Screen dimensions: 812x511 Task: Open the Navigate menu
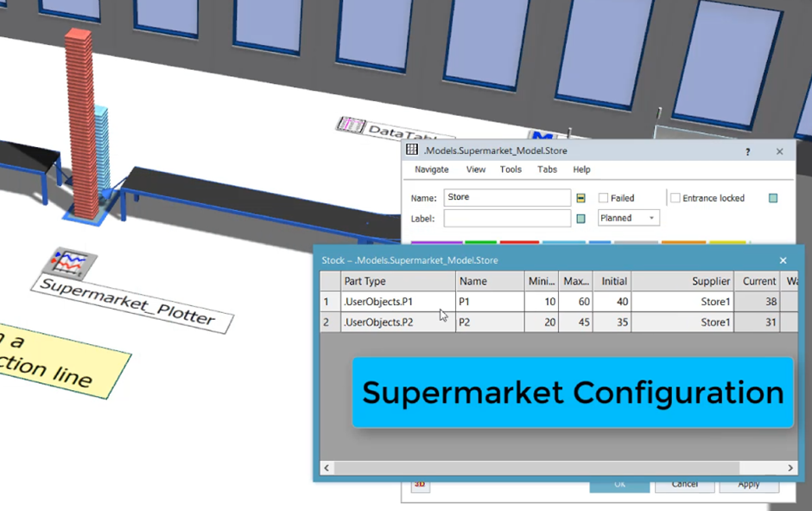[x=431, y=169]
